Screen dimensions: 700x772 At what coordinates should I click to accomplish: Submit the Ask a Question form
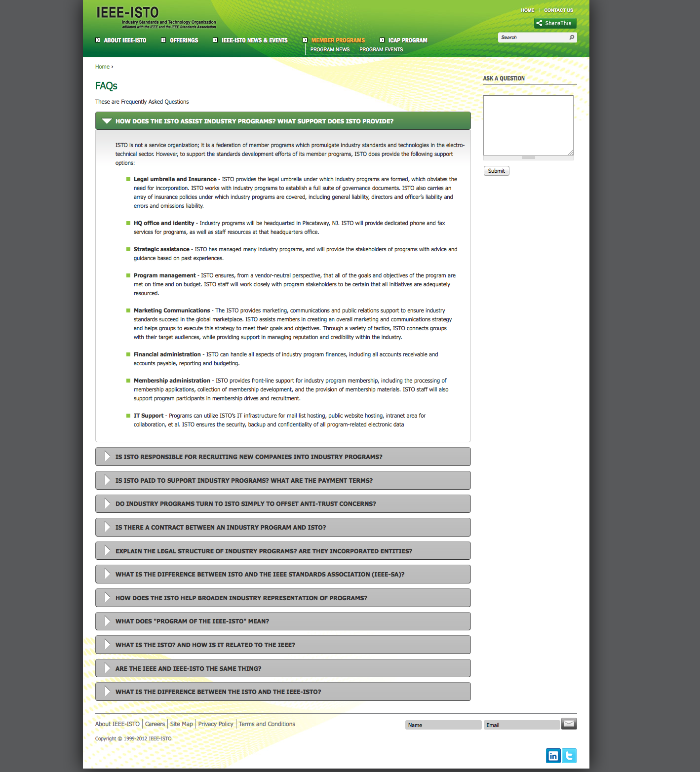point(496,171)
